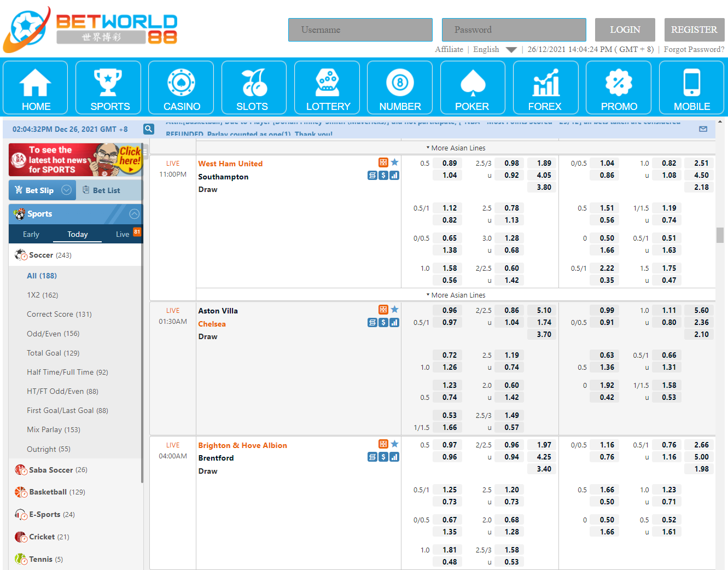Image resolution: width=728 pixels, height=570 pixels.
Task: Open the English language dropdown
Action: 494,49
